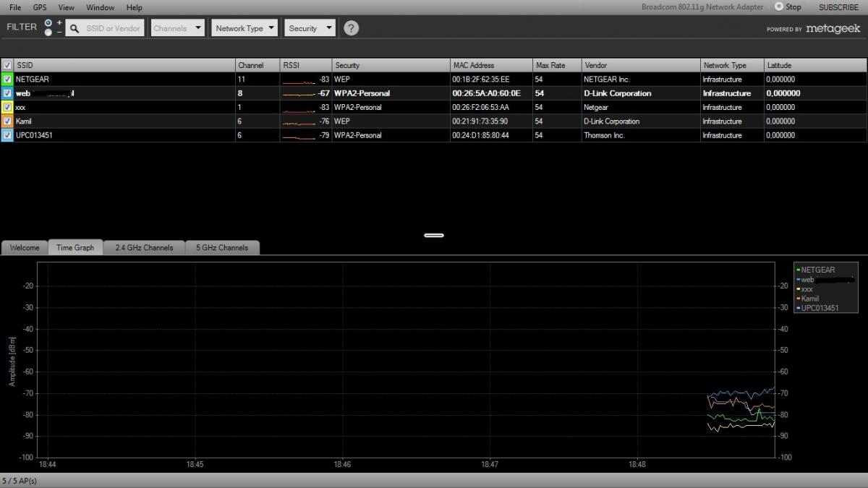
Task: Click the 18:46 time axis label
Action: click(342, 465)
